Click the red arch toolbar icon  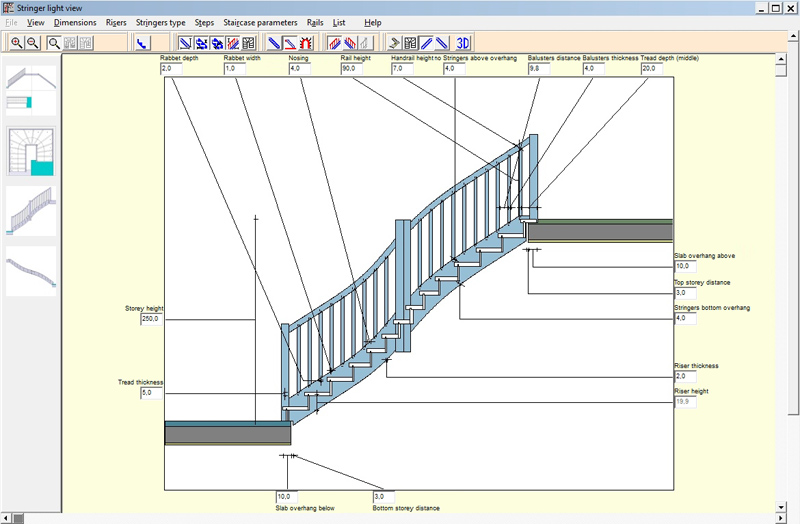click(x=306, y=42)
